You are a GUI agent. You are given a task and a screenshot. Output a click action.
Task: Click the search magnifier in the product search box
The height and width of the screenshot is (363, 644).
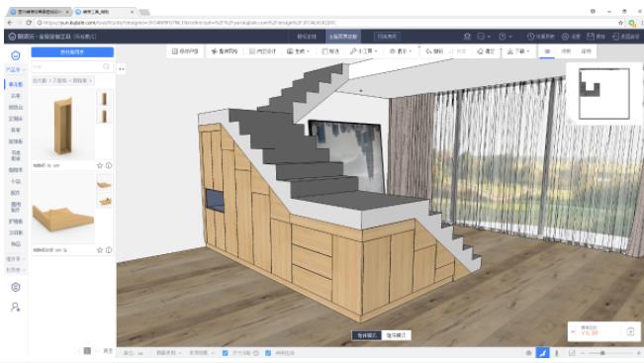click(107, 66)
